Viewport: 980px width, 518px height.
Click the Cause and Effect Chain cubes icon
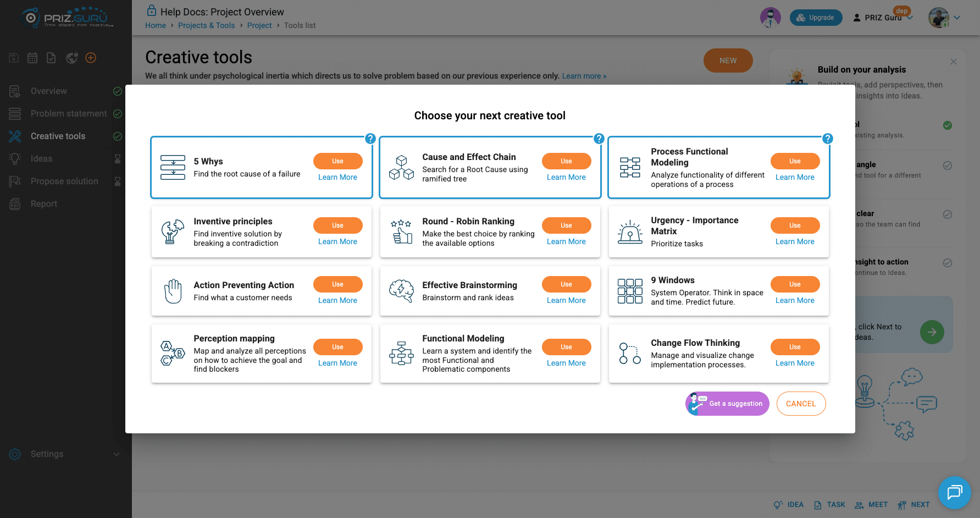[401, 167]
